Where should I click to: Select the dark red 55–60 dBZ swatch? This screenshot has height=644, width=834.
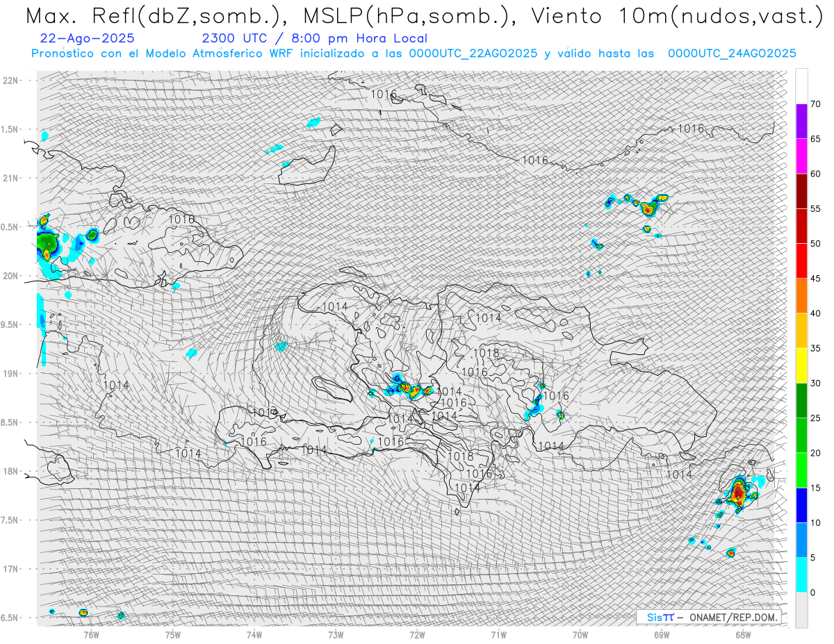click(801, 191)
